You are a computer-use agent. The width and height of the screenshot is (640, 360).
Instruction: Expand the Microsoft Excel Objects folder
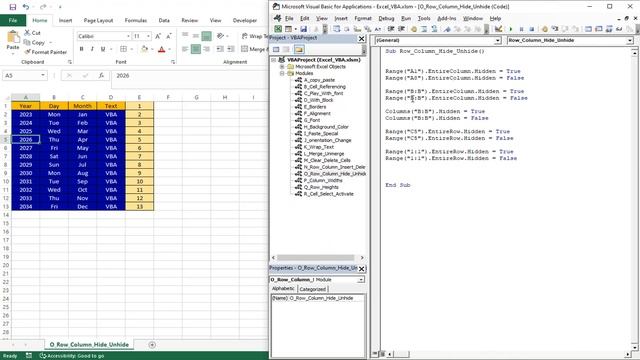point(282,67)
